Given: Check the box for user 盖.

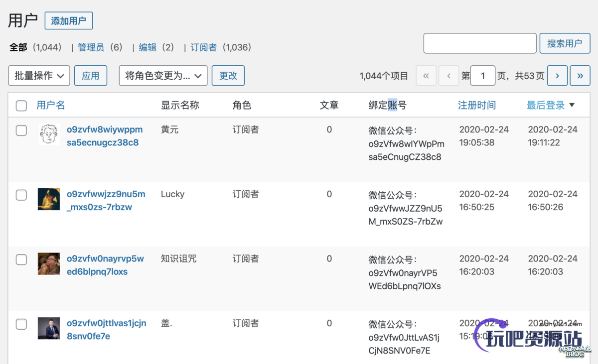Looking at the screenshot, I should point(21,325).
